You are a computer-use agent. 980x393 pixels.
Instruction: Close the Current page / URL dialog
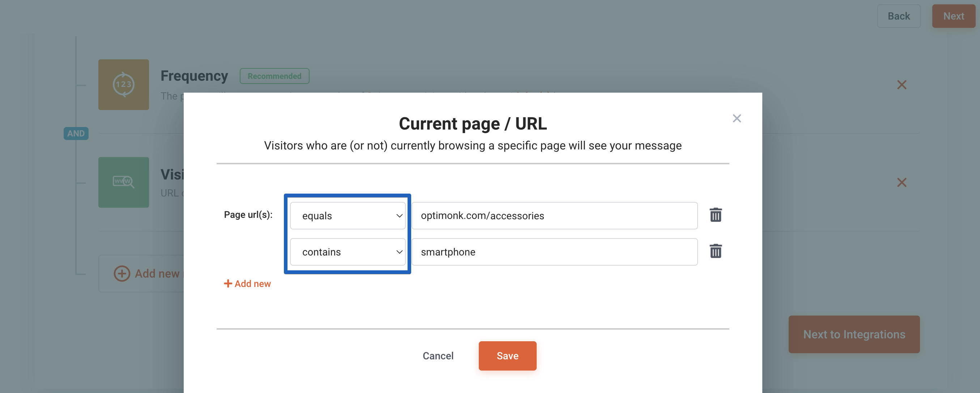coord(737,118)
